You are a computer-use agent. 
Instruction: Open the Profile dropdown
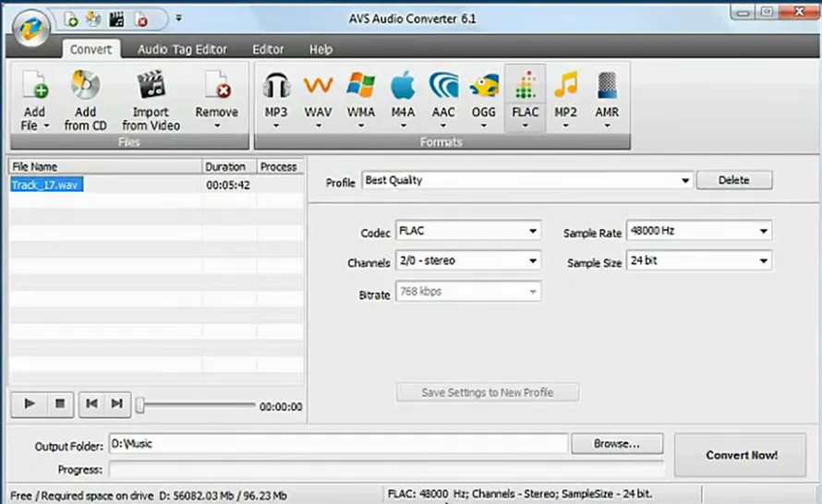(684, 181)
